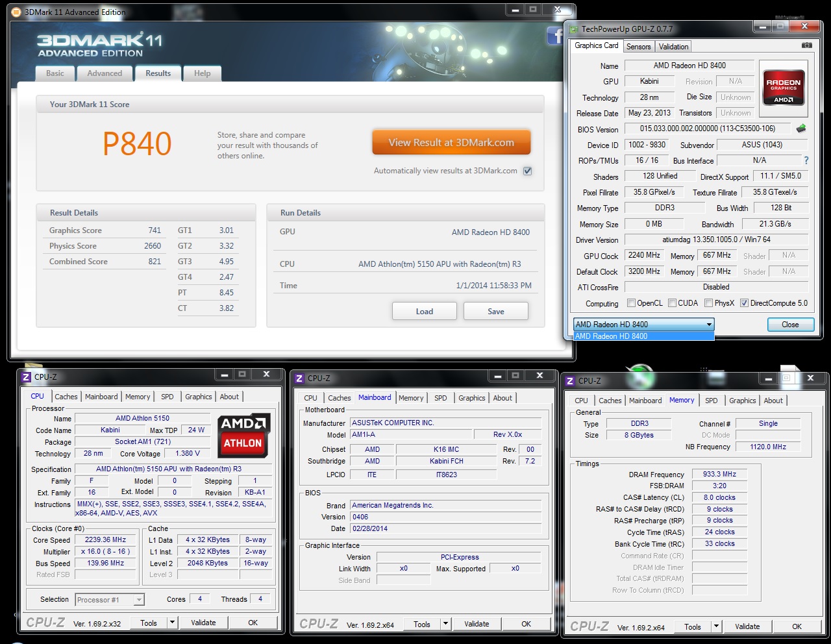Open Mainboard tab in the CPU-Z CPU window
The height and width of the screenshot is (644, 831).
point(101,397)
